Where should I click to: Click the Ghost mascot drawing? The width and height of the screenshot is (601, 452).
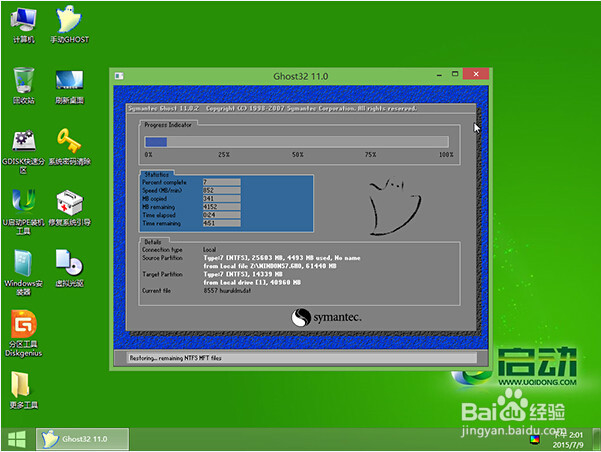click(395, 206)
